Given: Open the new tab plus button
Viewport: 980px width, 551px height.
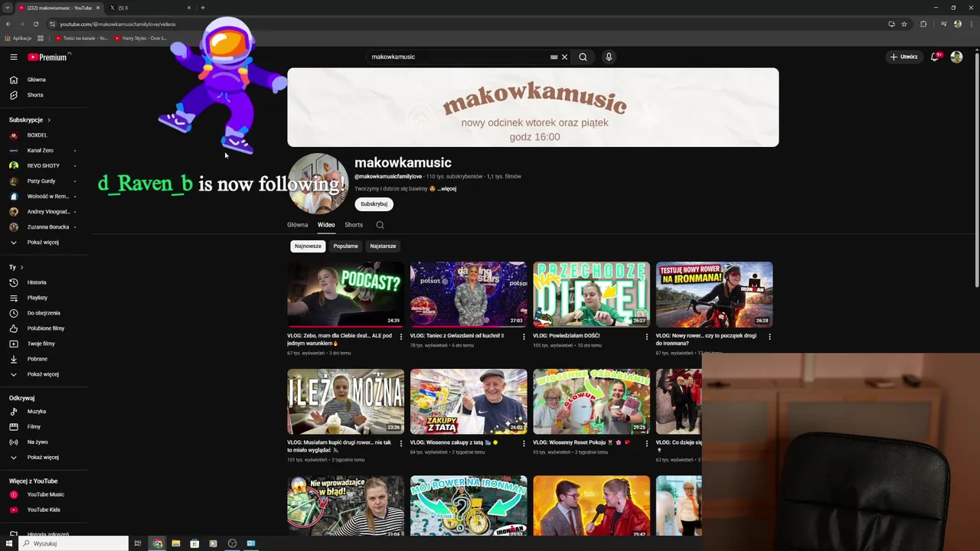Looking at the screenshot, I should click(x=202, y=8).
